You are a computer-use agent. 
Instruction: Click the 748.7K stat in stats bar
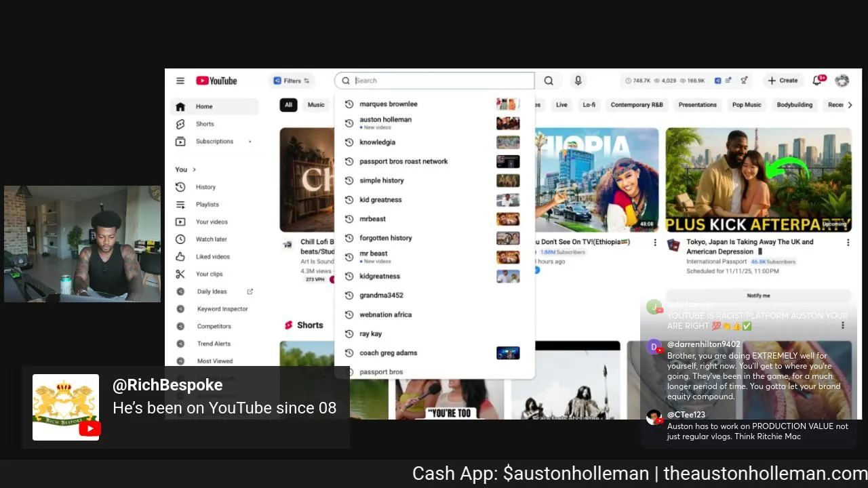pos(637,81)
